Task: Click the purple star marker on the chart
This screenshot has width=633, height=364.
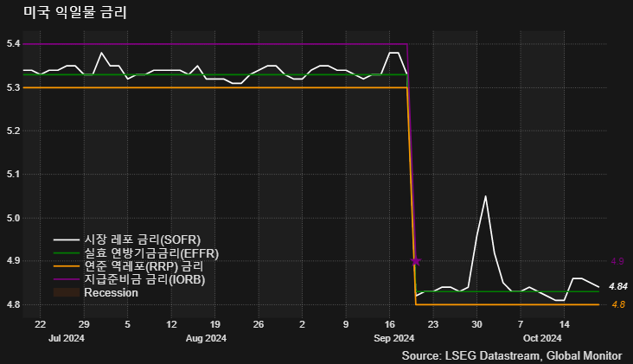Action: coord(416,260)
